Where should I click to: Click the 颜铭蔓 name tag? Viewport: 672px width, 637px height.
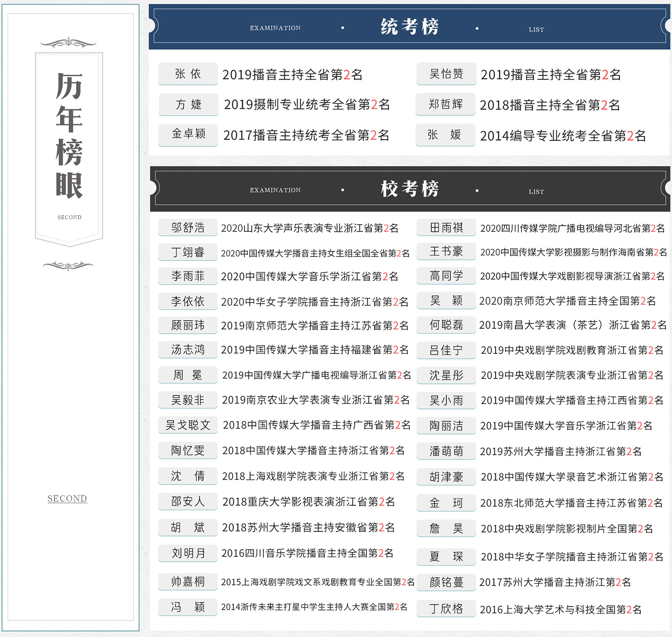click(x=446, y=582)
